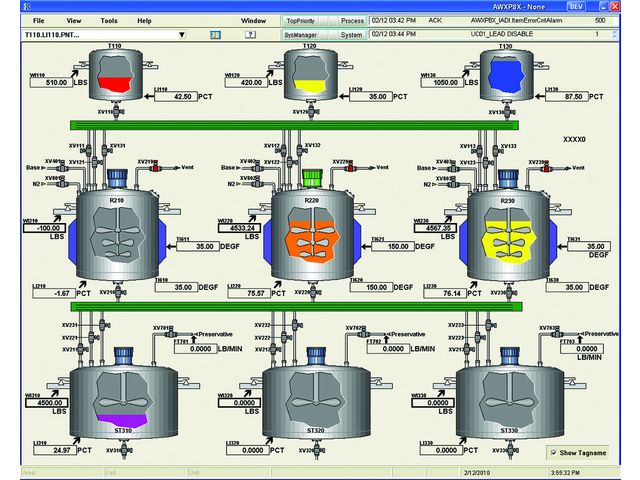Click valve XV131 above reactor R210
The width and height of the screenshot is (640, 480).
pyautogui.click(x=105, y=150)
